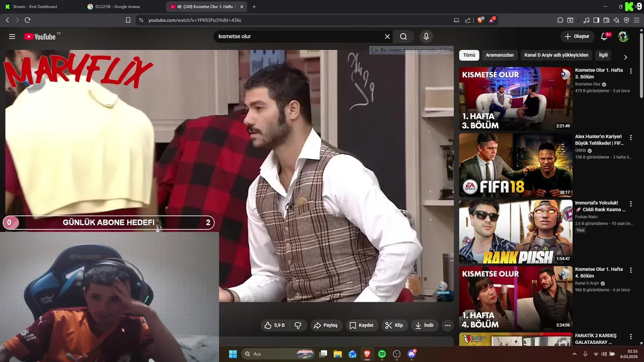
Task: Like the video (5,9 B)
Action: coord(275,325)
